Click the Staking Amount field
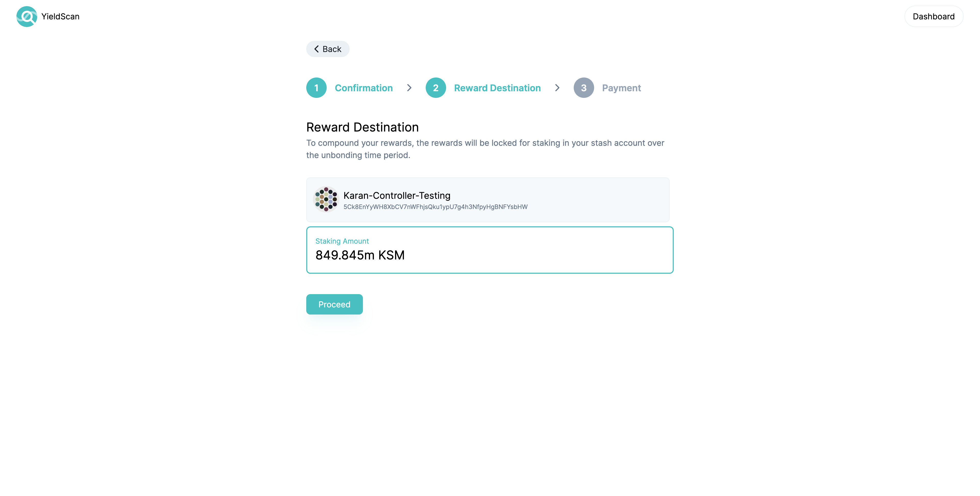 pos(490,250)
